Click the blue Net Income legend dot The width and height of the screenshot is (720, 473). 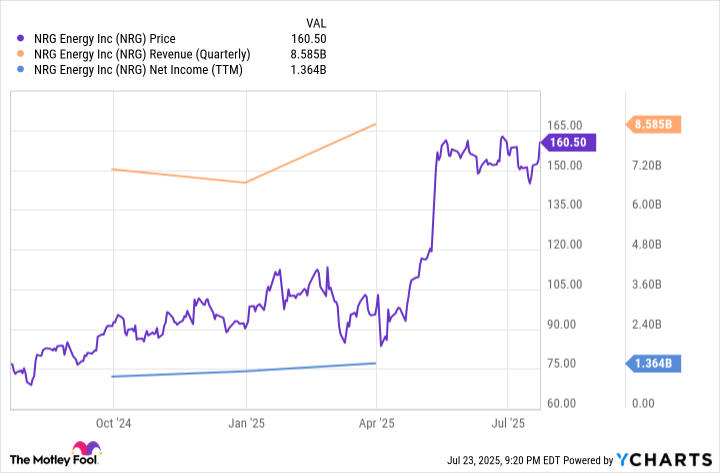20,70
